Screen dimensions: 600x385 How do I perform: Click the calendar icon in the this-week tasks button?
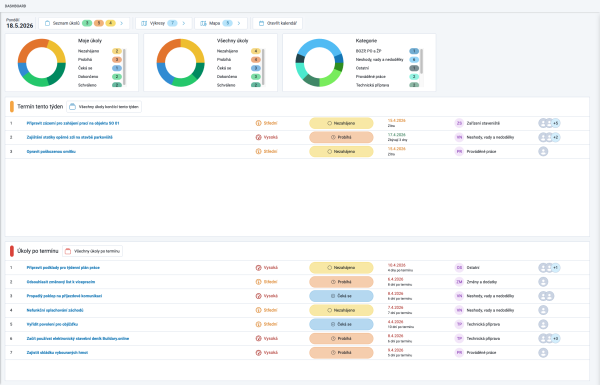pos(72,107)
